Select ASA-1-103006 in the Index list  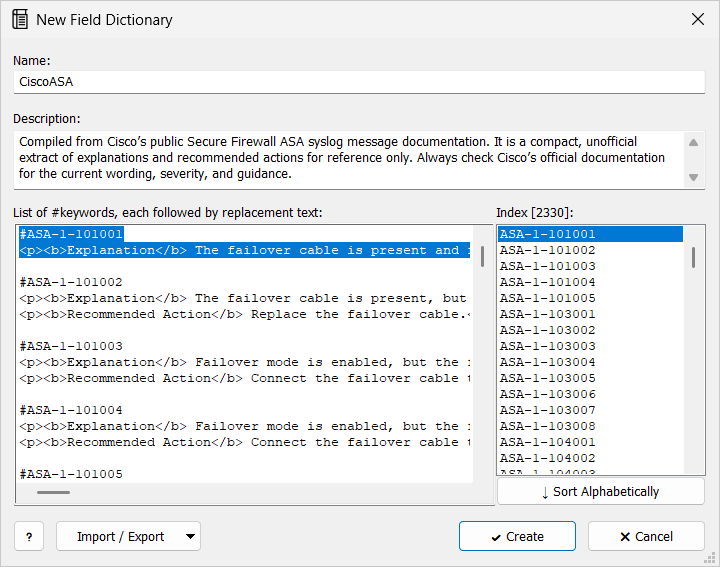coord(591,394)
